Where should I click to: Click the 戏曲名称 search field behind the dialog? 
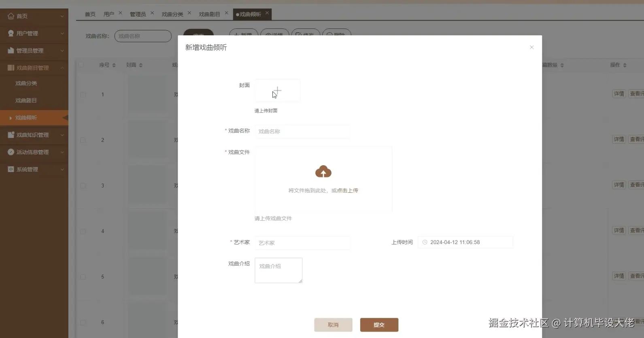[x=143, y=36]
